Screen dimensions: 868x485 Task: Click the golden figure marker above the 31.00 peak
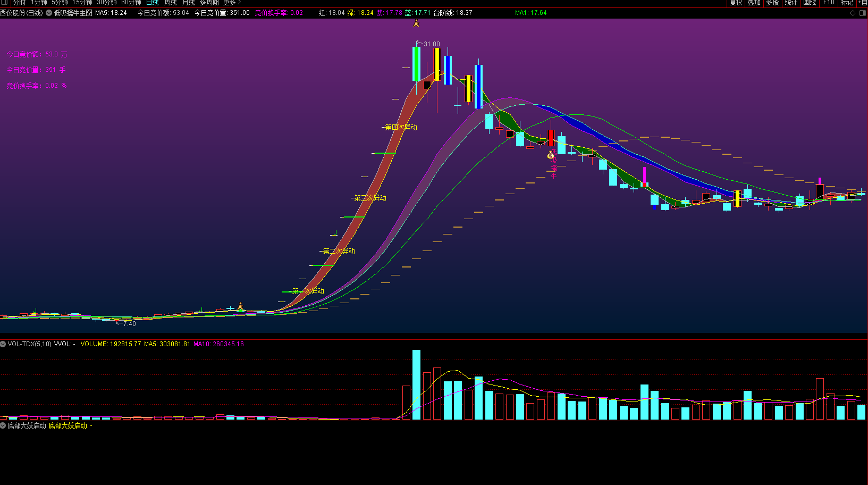click(416, 23)
